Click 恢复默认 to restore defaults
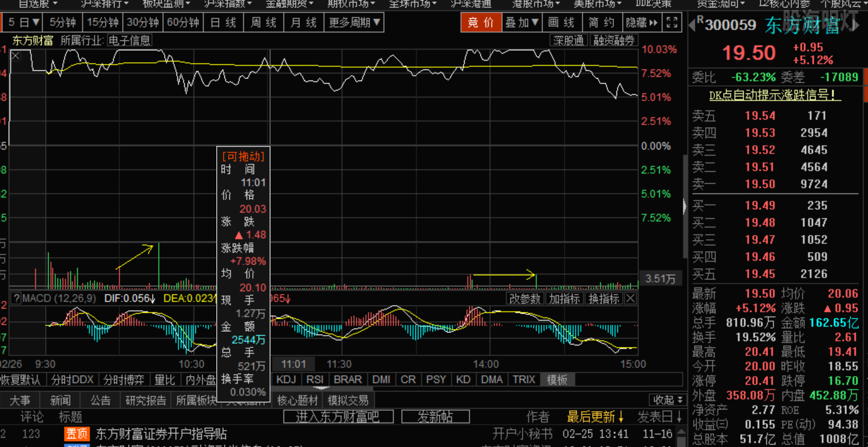The height and width of the screenshot is (447, 868). 21,380
